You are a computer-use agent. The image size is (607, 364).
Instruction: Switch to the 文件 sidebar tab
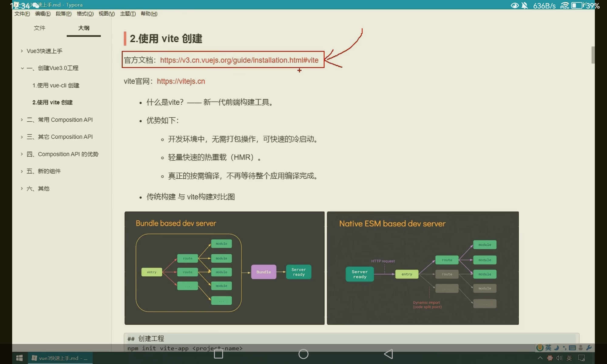pyautogui.click(x=39, y=28)
